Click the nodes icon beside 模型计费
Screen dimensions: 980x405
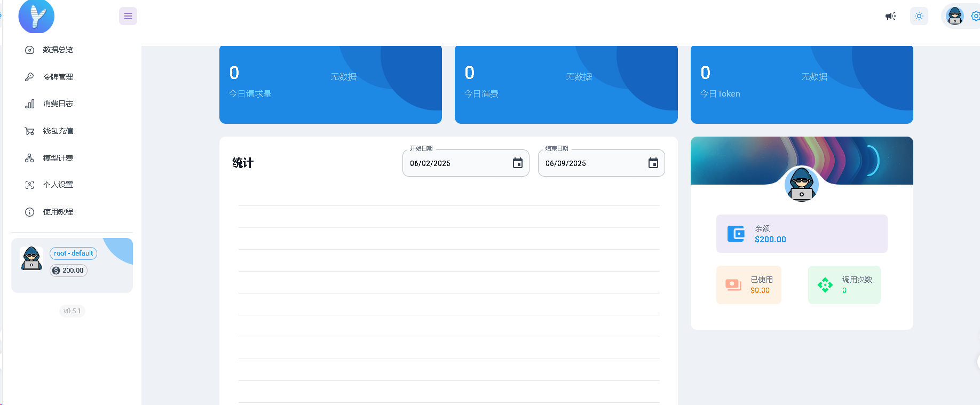30,158
